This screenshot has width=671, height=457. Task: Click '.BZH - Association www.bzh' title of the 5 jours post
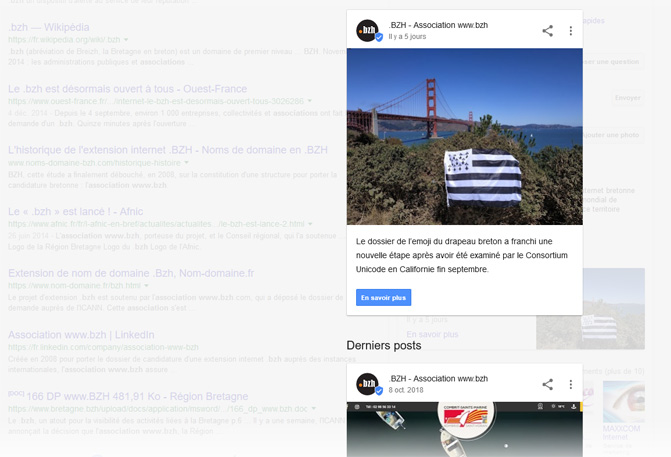(438, 25)
